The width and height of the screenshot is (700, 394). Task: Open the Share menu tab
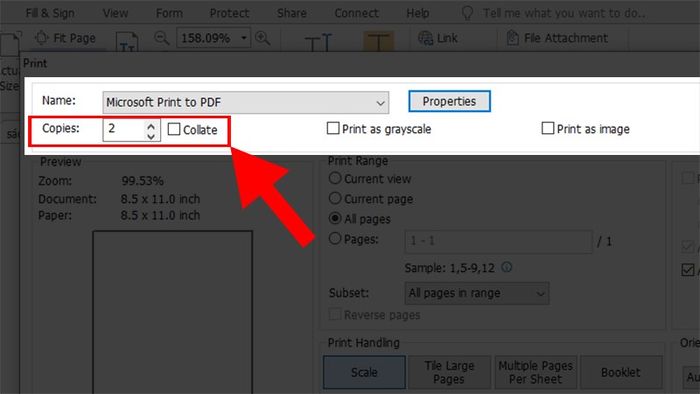(x=292, y=13)
